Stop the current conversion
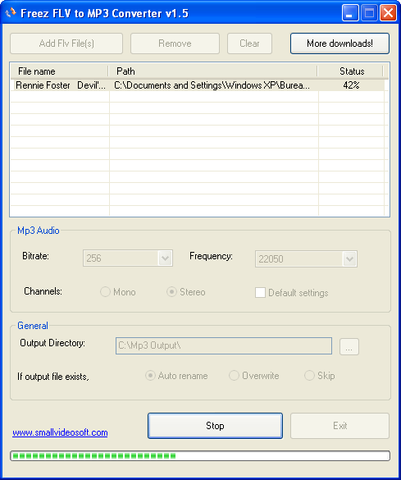 click(x=215, y=426)
